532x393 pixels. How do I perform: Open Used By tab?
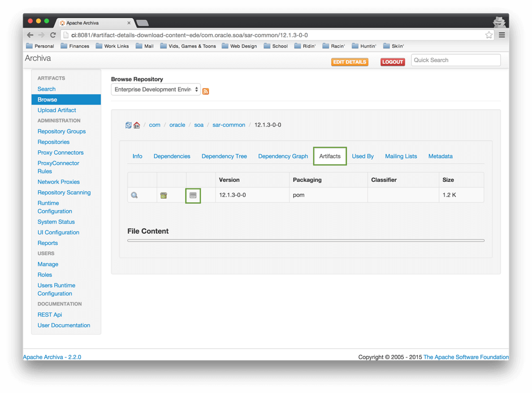click(363, 156)
